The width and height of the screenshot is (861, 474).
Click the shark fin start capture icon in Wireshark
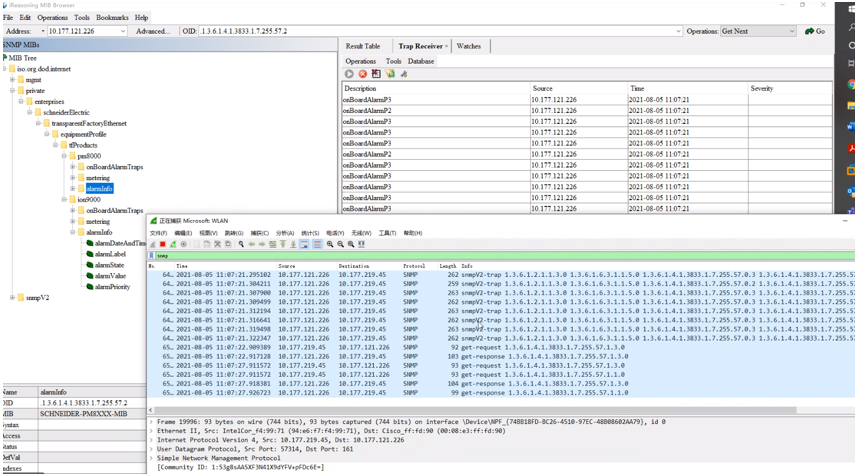tap(153, 244)
